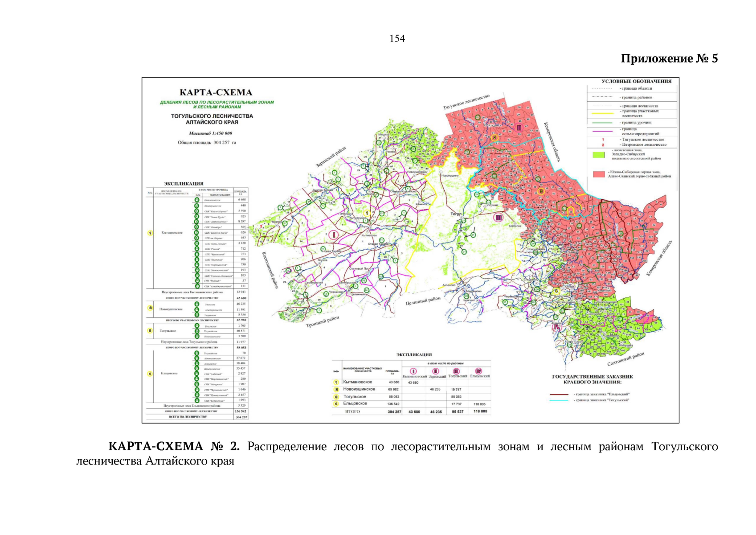Click the page number 154
Screen dimensions: 756x535
(397, 39)
